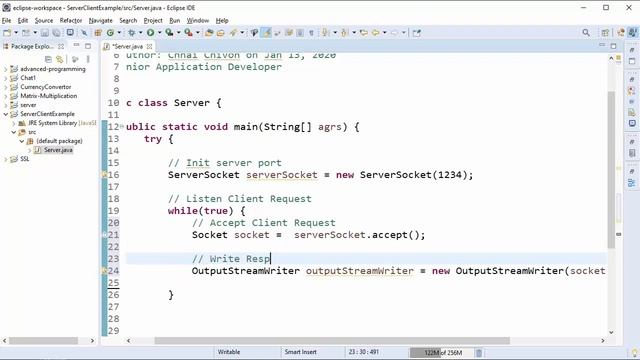Toggle the highlighted Mark Occurrences button
This screenshot has width=640, height=360.
click(266, 33)
